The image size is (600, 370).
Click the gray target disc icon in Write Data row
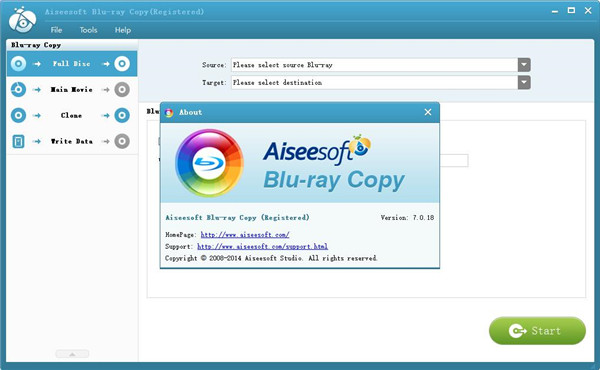tap(122, 141)
